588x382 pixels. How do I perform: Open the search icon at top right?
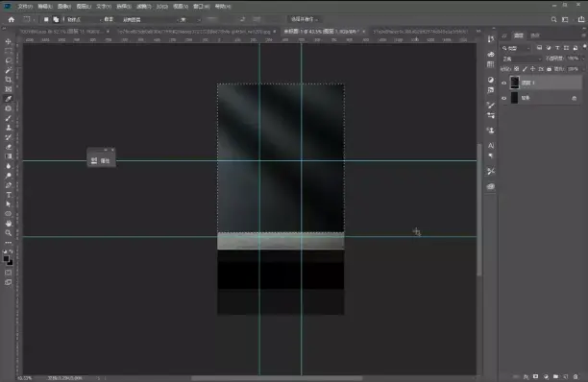553,19
